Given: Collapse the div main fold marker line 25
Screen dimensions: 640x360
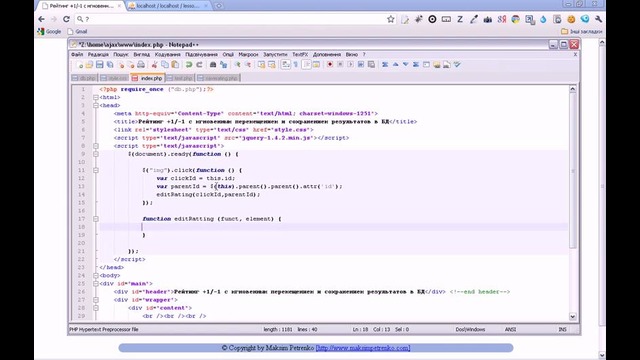Looking at the screenshot, I should pyautogui.click(x=96, y=284).
